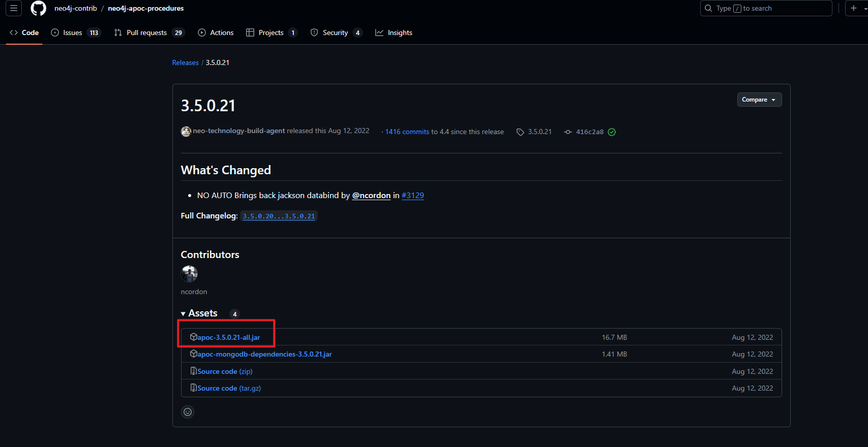Switch to the Issues tab
Screen dimensions: 868x447
(76, 33)
